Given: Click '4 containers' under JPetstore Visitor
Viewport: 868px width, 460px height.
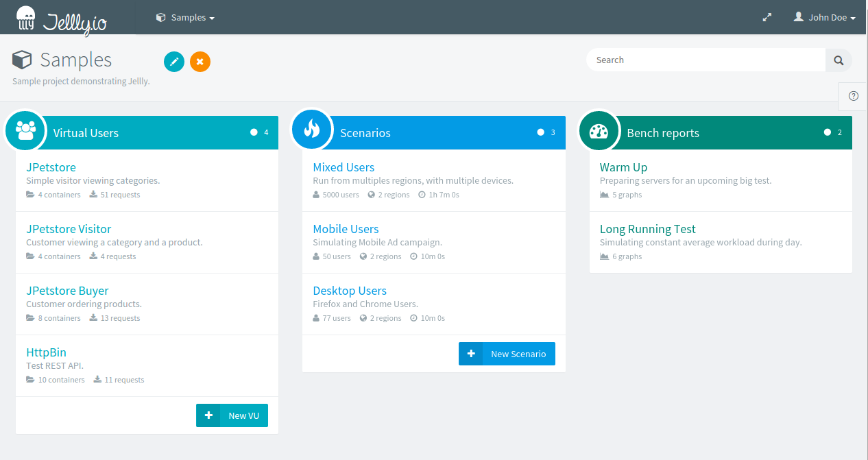Looking at the screenshot, I should [60, 256].
